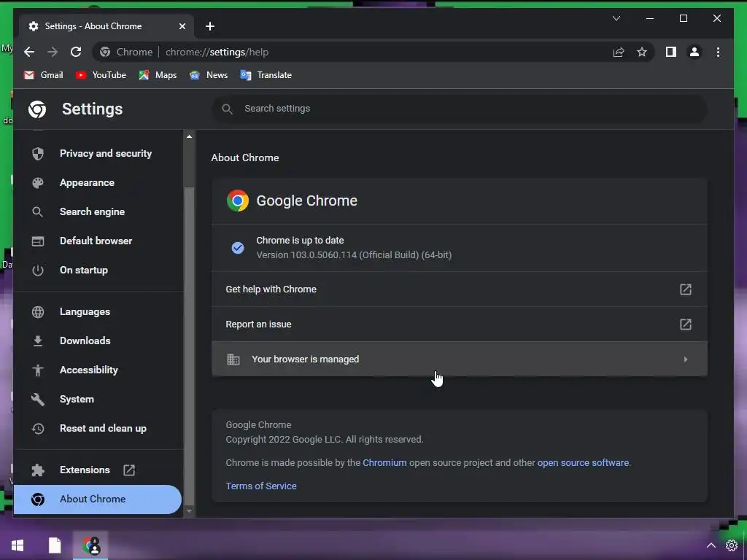Screen dimensions: 747x560
Task: Bookmark this tab with the star icon
Action: point(642,52)
